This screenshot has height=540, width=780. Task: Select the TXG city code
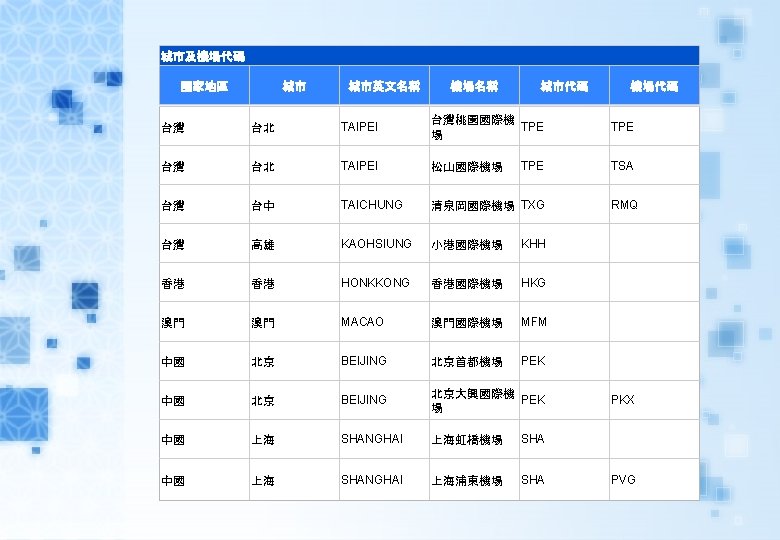pos(533,205)
